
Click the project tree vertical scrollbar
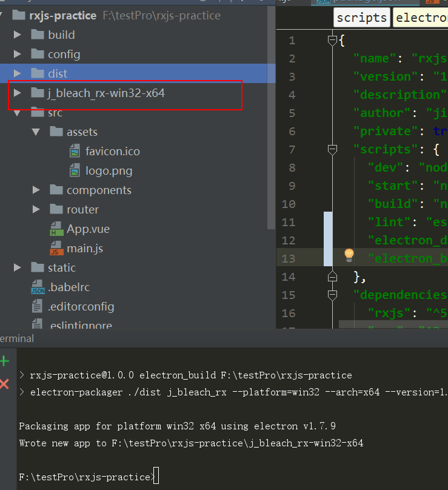coord(271,117)
